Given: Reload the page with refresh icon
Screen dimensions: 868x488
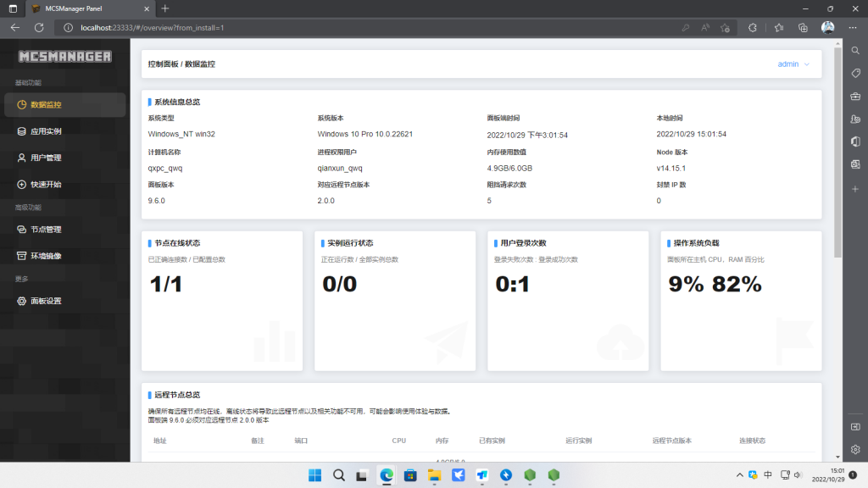Looking at the screenshot, I should tap(39, 28).
